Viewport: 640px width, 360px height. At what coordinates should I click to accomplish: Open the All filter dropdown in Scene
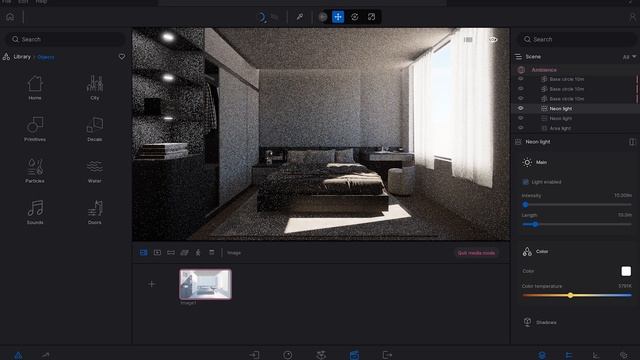[x=629, y=57]
